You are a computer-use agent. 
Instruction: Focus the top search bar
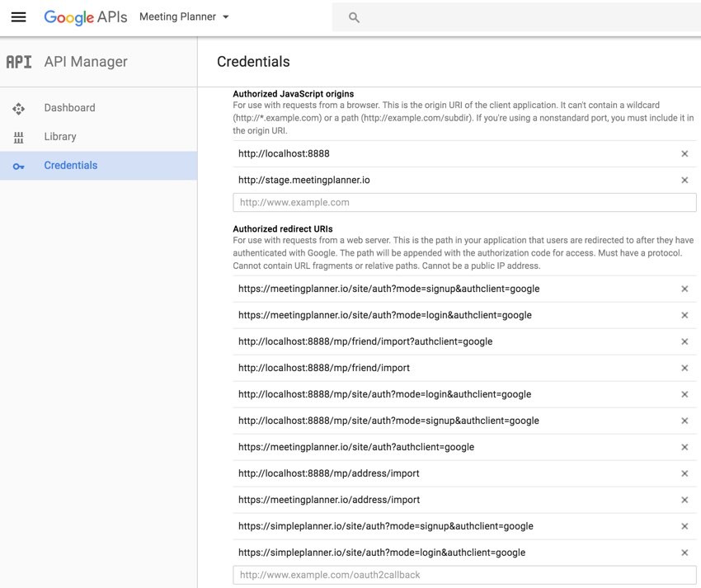coord(516,17)
